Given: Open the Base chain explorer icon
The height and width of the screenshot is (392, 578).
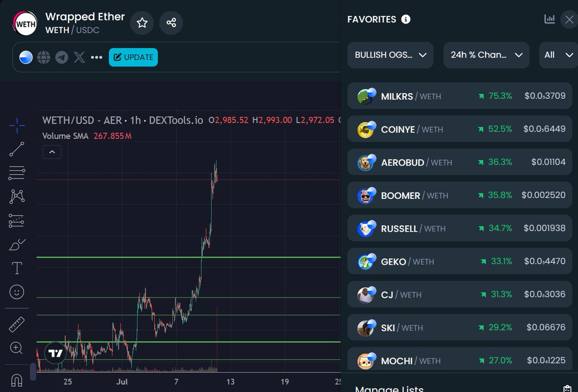Looking at the screenshot, I should (26, 57).
